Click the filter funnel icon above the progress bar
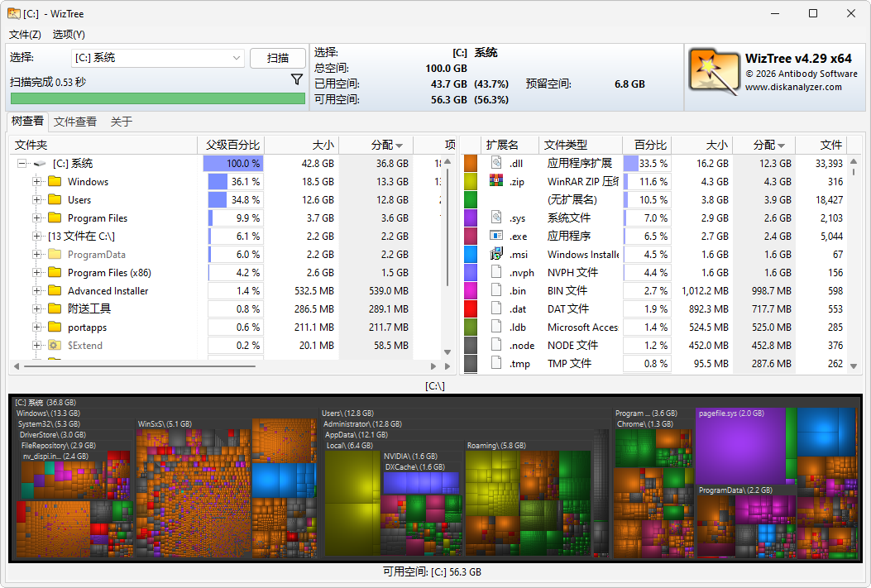This screenshot has height=588, width=871. pos(296,79)
